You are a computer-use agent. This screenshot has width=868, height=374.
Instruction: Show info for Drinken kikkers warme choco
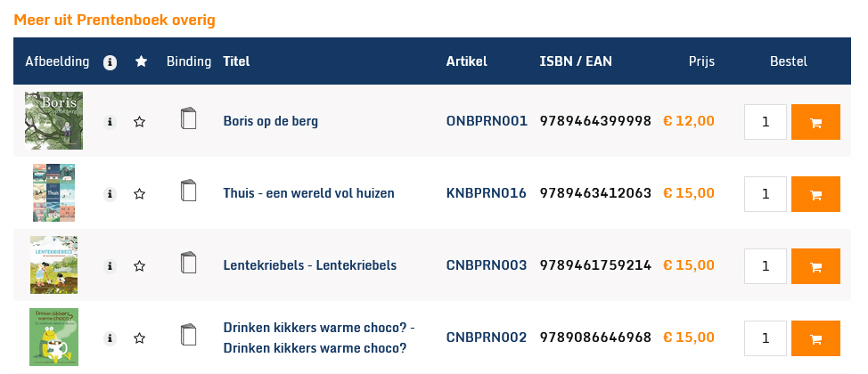110,338
